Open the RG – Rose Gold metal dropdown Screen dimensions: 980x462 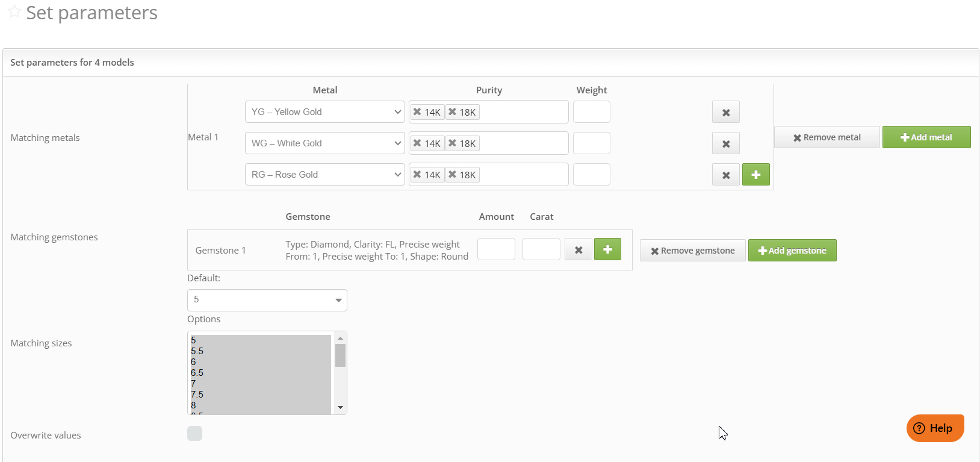325,174
